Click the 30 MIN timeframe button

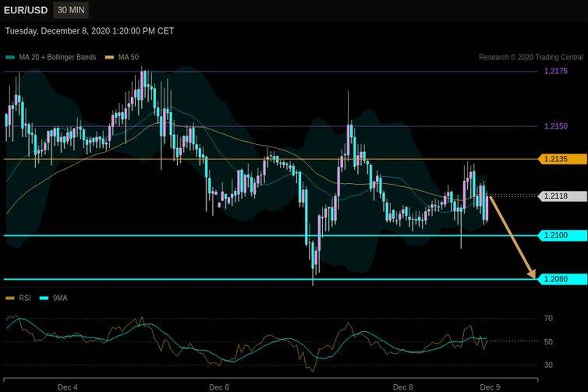tap(71, 10)
